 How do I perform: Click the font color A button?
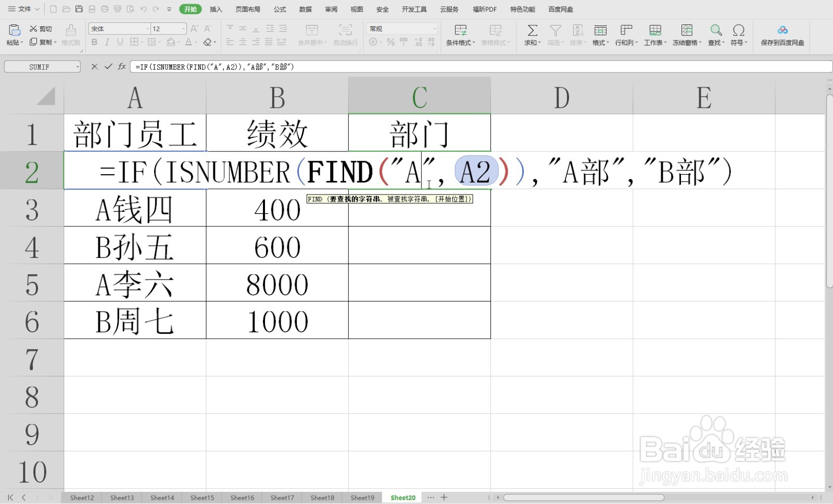click(188, 42)
